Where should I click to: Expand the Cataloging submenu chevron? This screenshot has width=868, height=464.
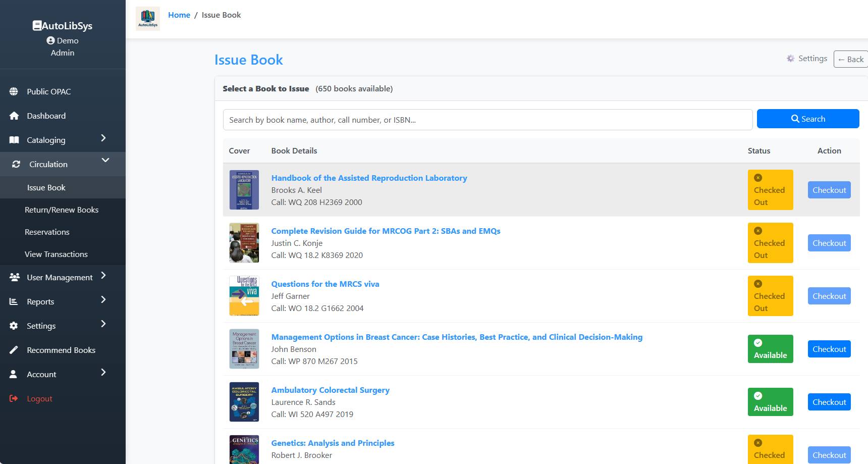click(x=103, y=138)
